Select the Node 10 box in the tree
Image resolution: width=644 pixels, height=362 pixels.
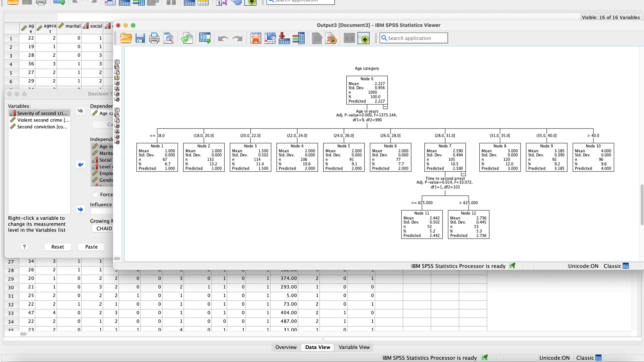(x=593, y=157)
